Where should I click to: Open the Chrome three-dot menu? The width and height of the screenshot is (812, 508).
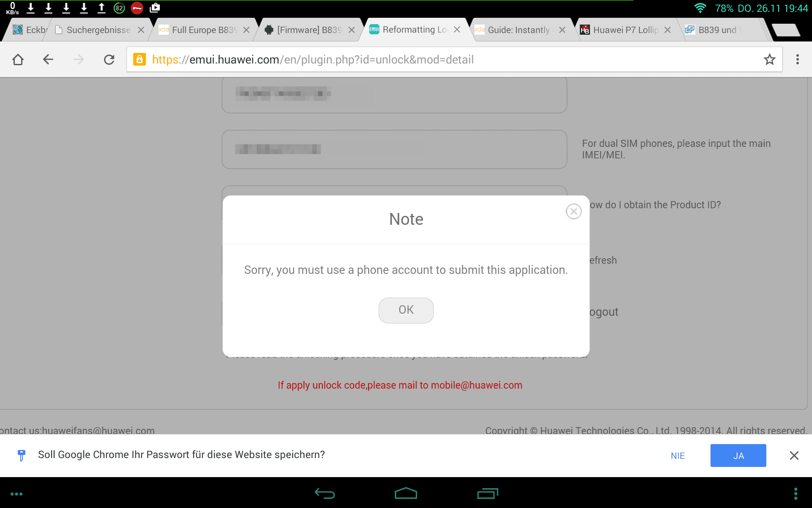coord(798,60)
